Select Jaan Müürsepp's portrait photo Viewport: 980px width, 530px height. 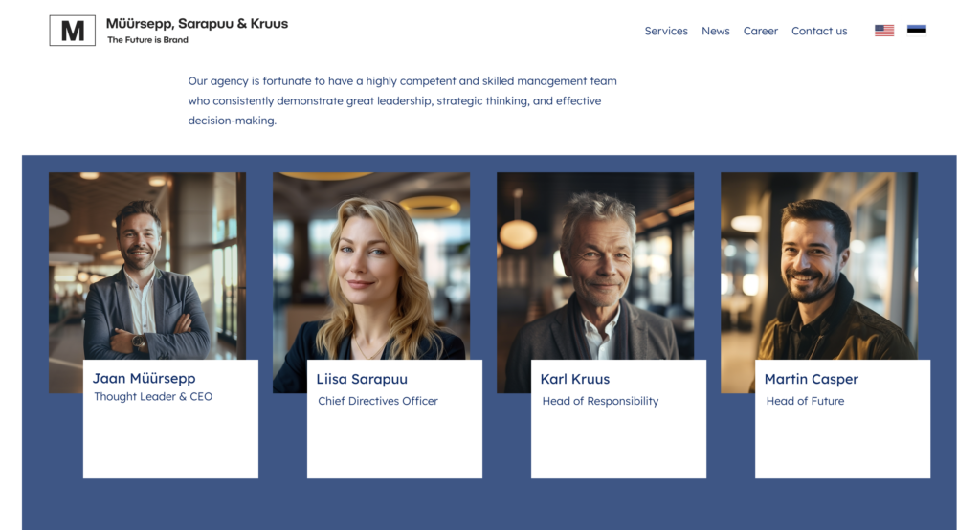coord(146,266)
